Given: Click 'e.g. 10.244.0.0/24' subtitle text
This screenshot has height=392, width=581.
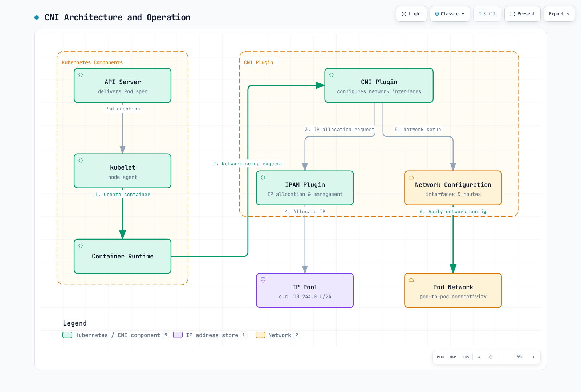Looking at the screenshot, I should 305,297.
